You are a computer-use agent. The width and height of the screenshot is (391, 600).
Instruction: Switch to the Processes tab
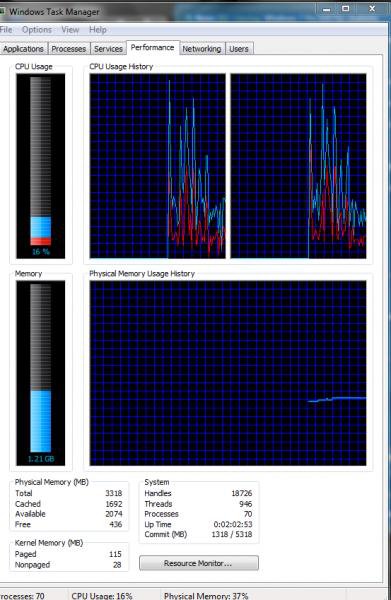[x=69, y=49]
